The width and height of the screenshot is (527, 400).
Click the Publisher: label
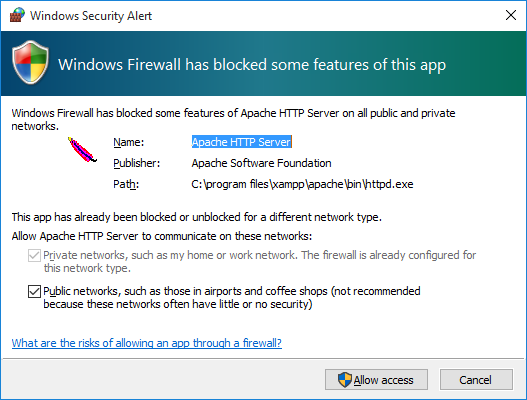[x=136, y=163]
